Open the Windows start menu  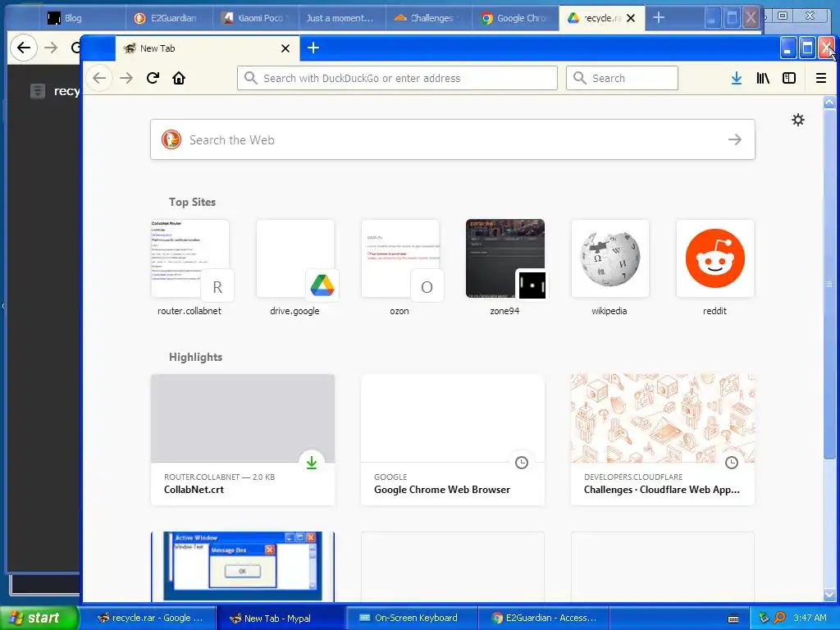click(x=38, y=618)
